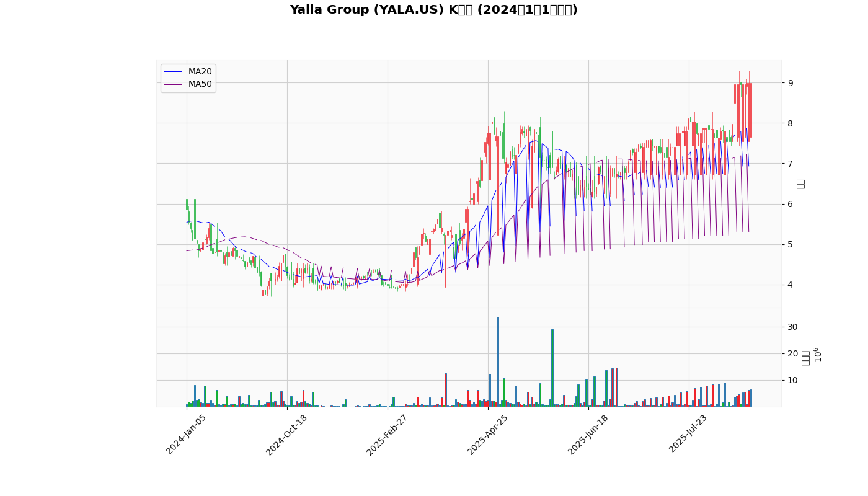Select the MA50 legend entry

click(x=188, y=84)
